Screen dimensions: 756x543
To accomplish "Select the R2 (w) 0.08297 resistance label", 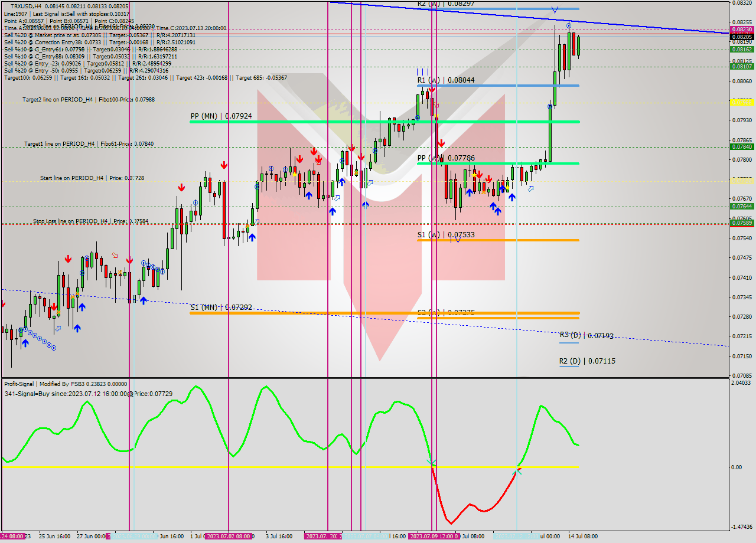I will [446, 4].
